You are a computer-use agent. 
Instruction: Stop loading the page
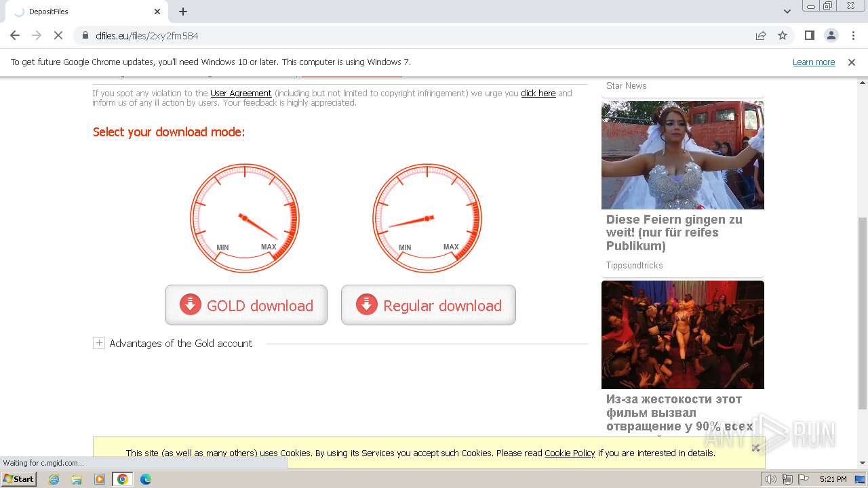click(58, 35)
